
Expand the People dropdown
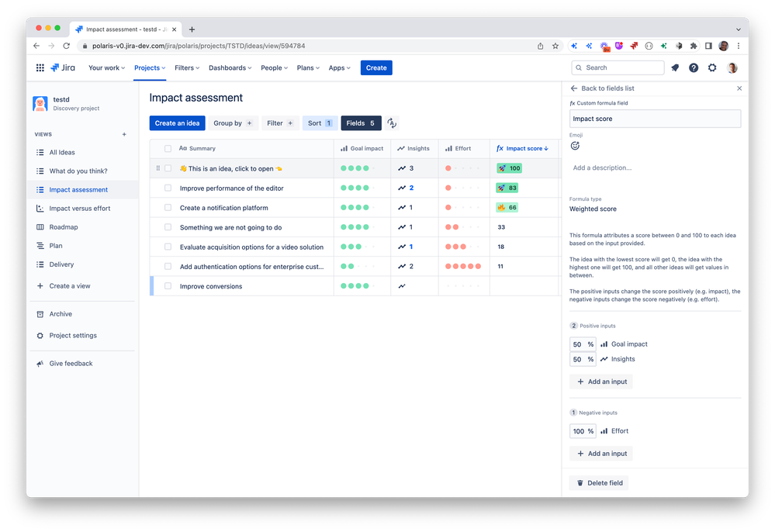(x=274, y=67)
